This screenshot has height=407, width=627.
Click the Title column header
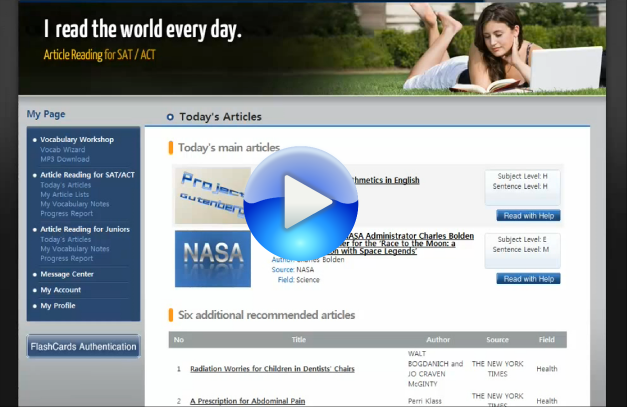[x=299, y=339]
